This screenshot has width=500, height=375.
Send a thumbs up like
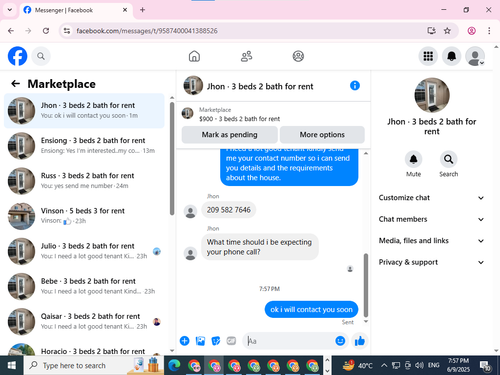pyautogui.click(x=360, y=341)
